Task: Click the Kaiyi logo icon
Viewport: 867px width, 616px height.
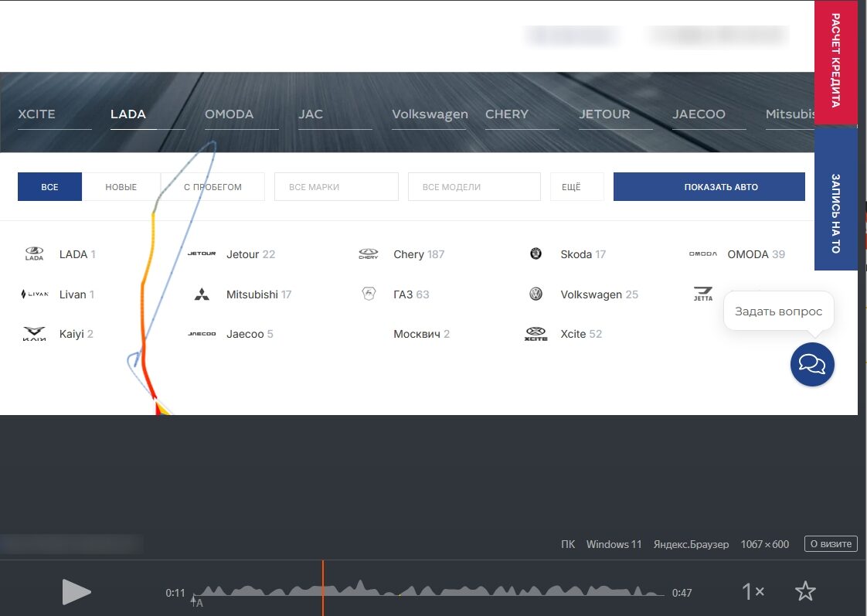Action: coord(35,334)
